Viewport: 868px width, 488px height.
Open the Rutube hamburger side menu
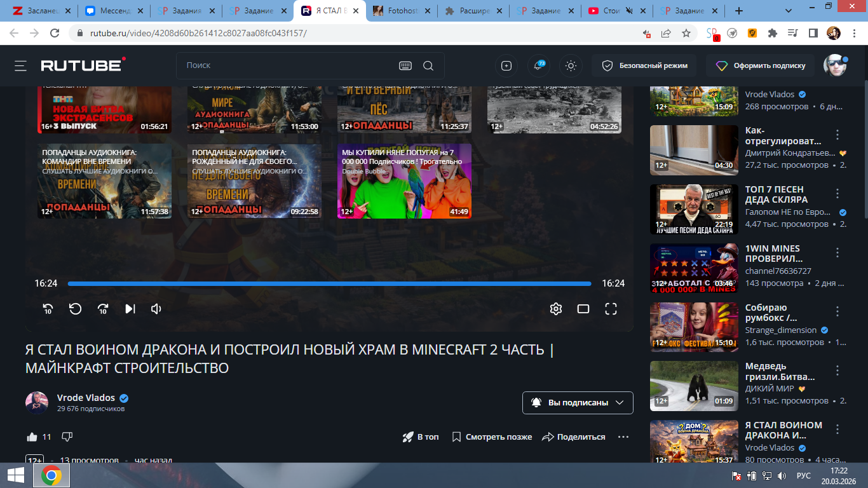pyautogui.click(x=21, y=65)
